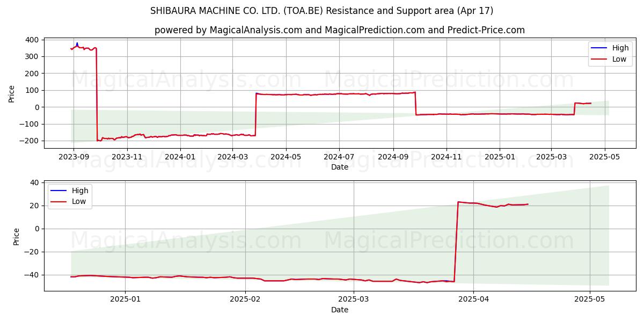Click the 2024-01 tick label
644x322 pixels.
click(180, 156)
